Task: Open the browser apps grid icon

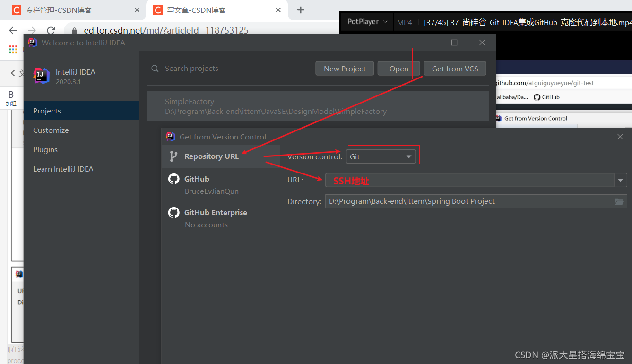Action: coord(13,49)
